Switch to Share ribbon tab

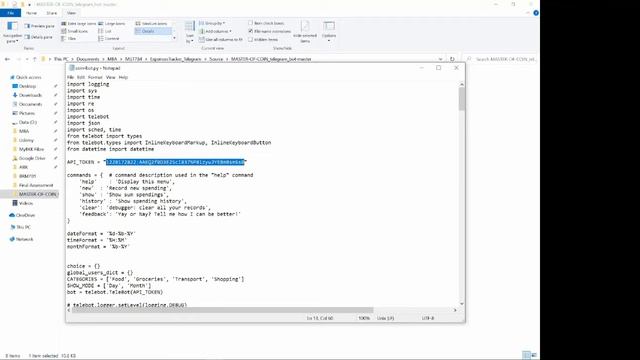51,13
